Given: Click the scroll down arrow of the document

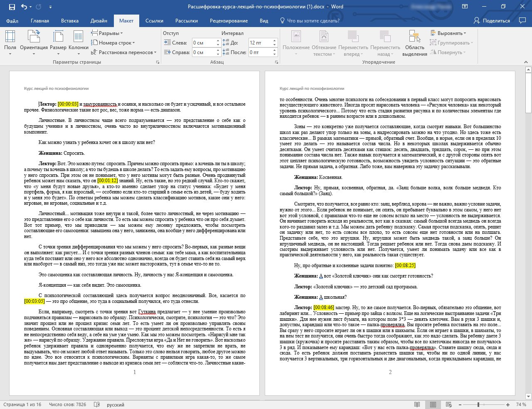Looking at the screenshot, I should 528,396.
